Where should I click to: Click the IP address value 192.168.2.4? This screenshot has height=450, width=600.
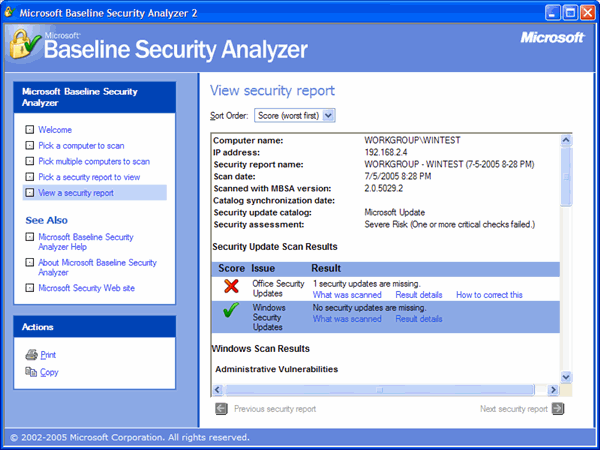(386, 152)
